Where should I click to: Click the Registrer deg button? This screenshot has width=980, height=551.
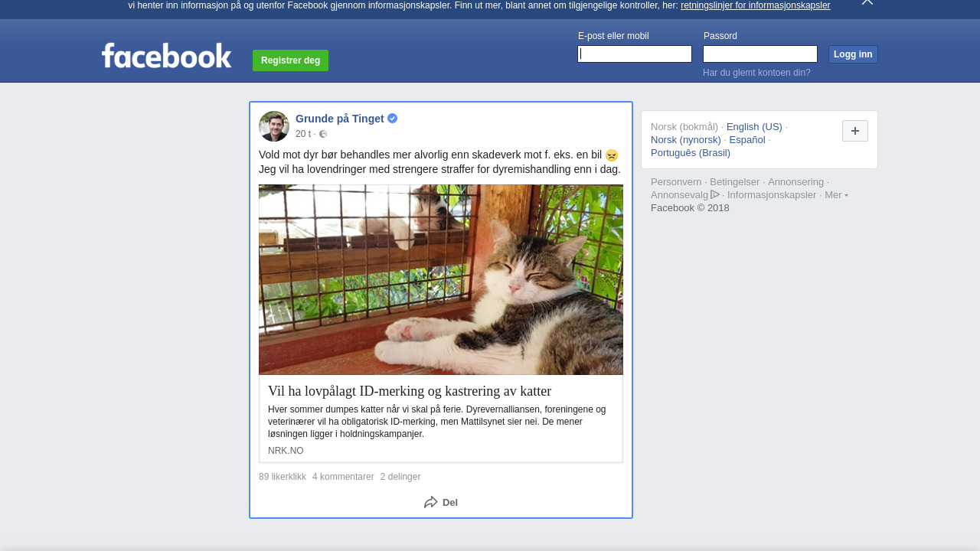[x=290, y=60]
